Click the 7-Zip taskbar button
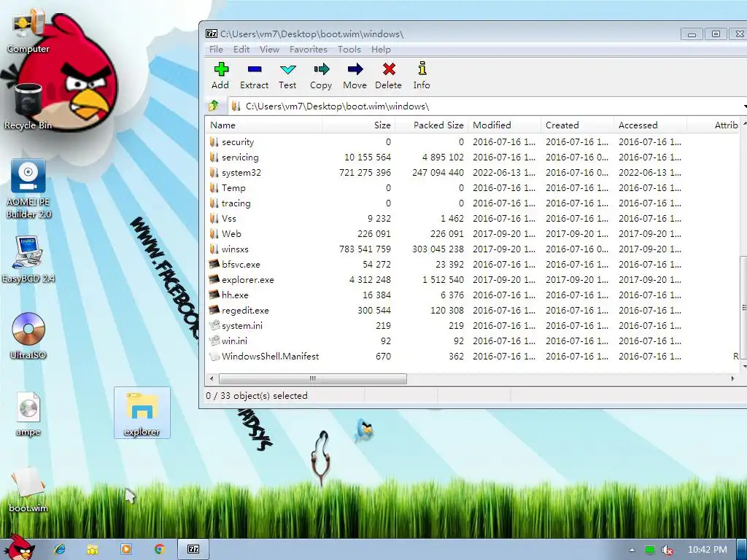 pyautogui.click(x=193, y=549)
